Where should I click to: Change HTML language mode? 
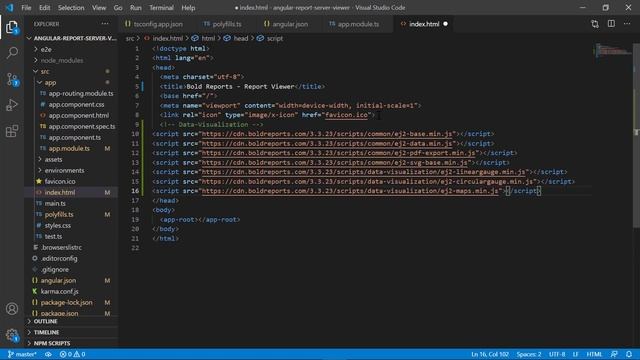594,354
